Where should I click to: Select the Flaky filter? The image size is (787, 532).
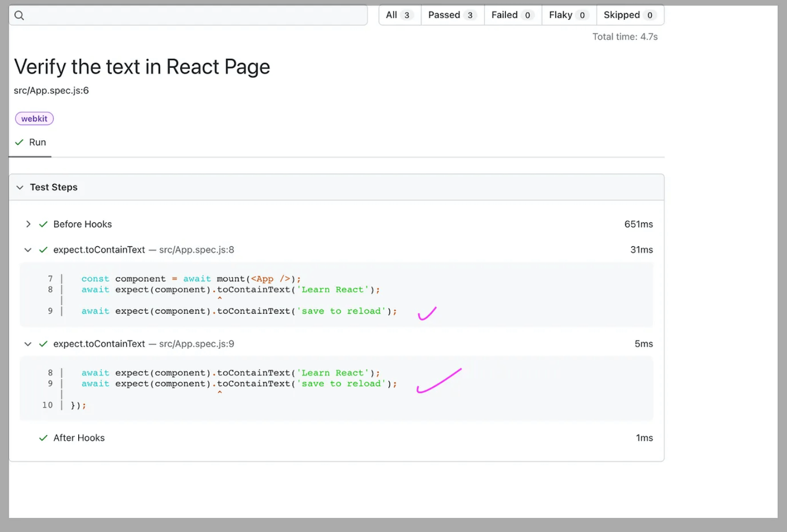tap(568, 15)
